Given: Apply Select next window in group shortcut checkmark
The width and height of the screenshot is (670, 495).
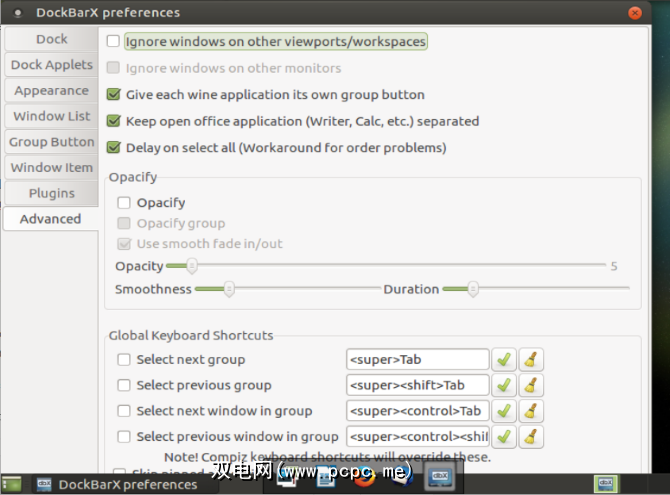Looking at the screenshot, I should click(x=504, y=411).
